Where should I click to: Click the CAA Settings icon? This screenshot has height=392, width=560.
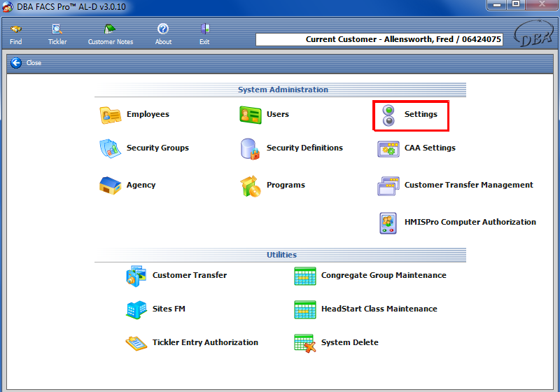[x=388, y=148]
